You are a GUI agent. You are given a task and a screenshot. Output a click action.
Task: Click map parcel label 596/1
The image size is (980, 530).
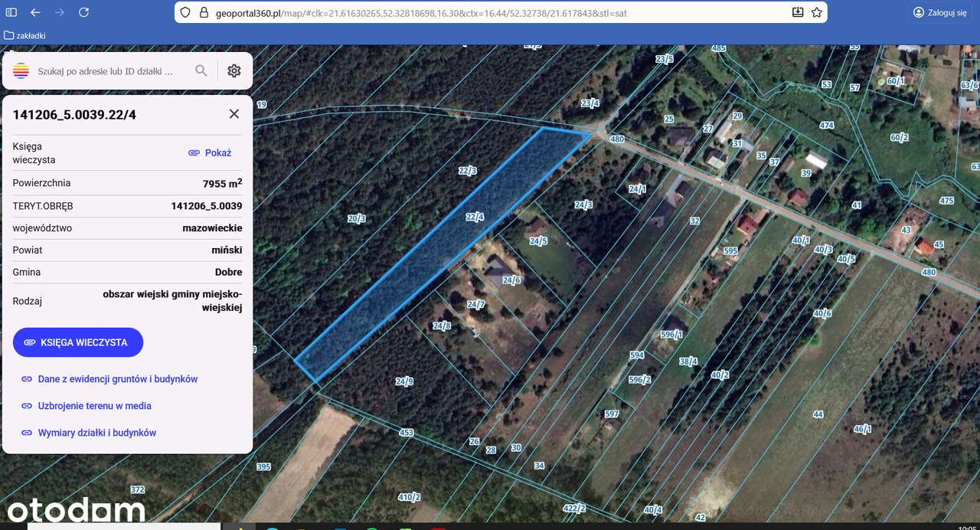click(x=671, y=335)
